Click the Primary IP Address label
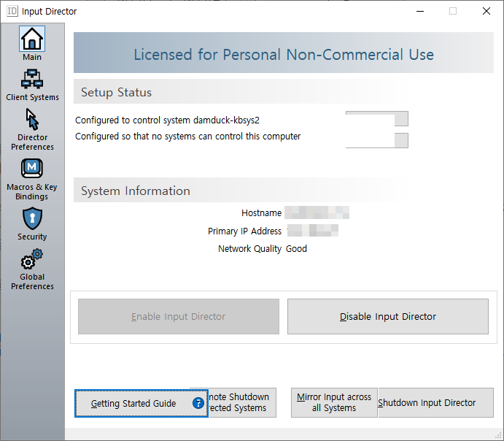The image size is (504, 441). click(x=244, y=231)
